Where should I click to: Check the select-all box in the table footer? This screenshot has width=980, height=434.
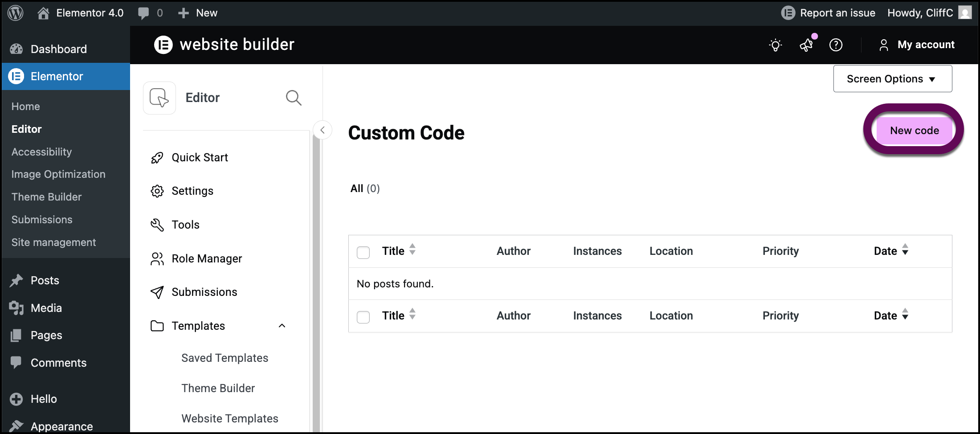tap(363, 317)
